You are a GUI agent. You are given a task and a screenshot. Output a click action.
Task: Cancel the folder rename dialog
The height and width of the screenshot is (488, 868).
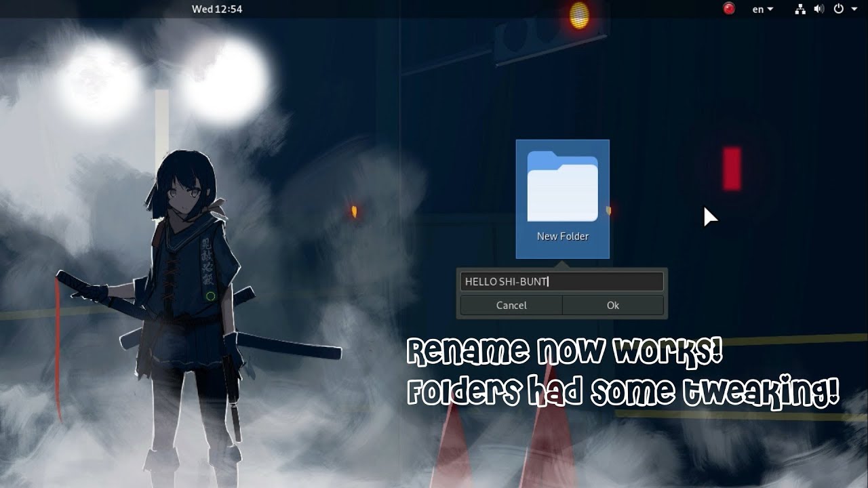(x=511, y=305)
